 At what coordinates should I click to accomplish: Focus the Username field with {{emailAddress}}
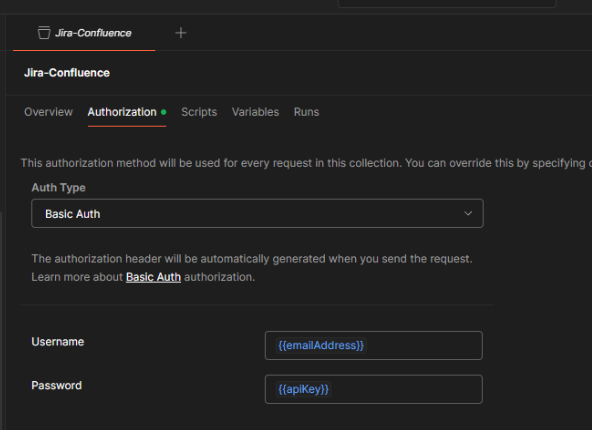click(x=373, y=345)
